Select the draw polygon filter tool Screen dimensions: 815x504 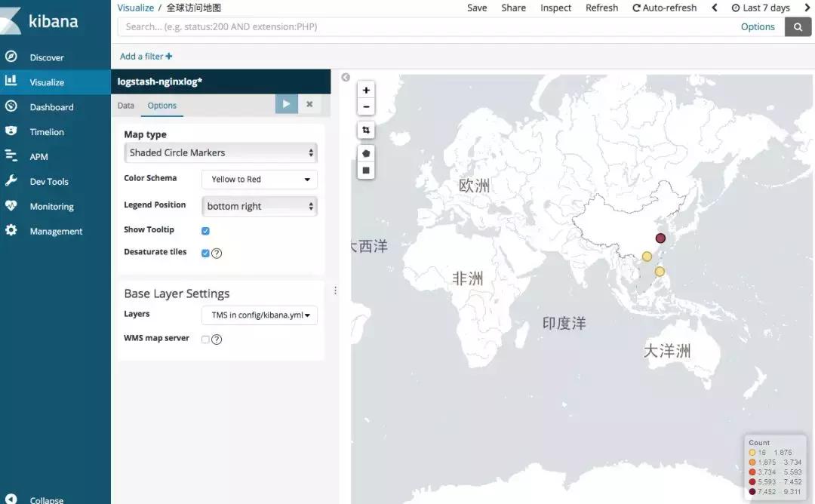pos(366,152)
